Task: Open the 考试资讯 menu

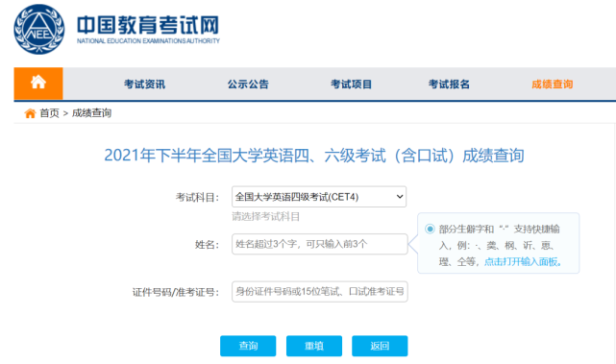Action: click(144, 84)
